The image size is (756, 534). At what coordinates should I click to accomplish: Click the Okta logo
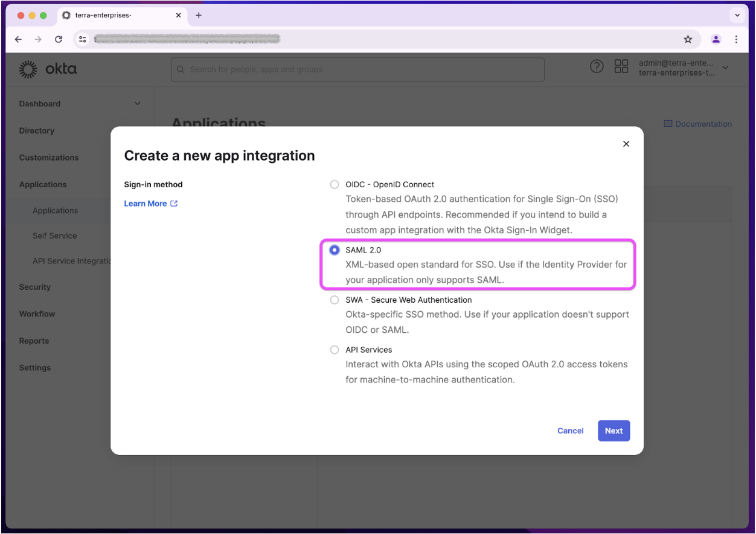click(x=48, y=69)
